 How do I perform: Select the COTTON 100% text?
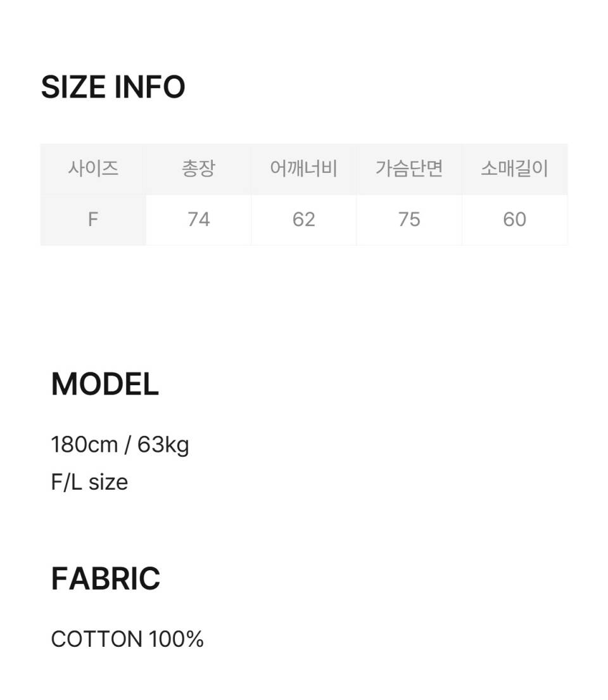click(128, 639)
